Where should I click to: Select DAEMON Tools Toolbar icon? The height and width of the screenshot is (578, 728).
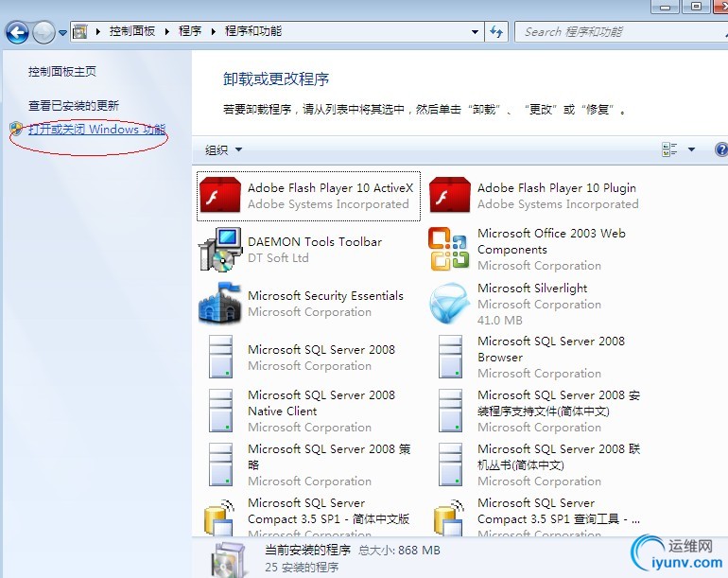click(220, 249)
